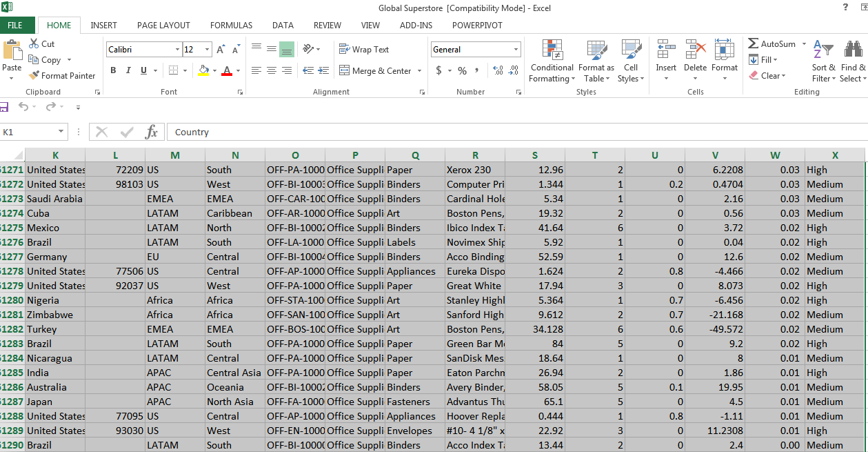Open Customize Quick Access Toolbar dropdown

(78, 108)
